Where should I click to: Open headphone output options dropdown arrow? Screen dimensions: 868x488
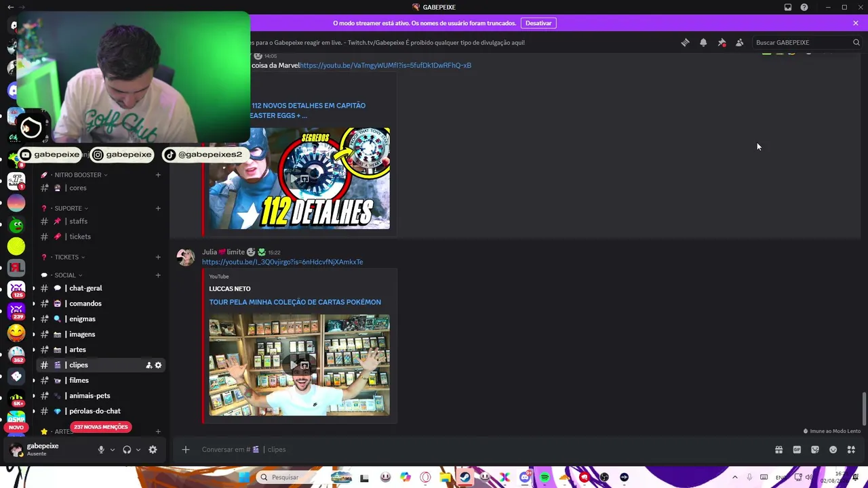click(x=138, y=449)
